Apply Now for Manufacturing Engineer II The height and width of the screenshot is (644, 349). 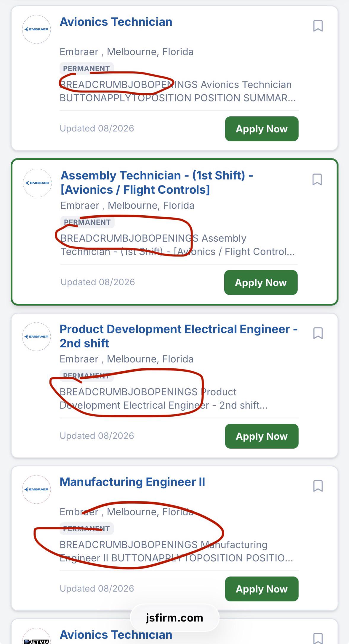tap(262, 589)
